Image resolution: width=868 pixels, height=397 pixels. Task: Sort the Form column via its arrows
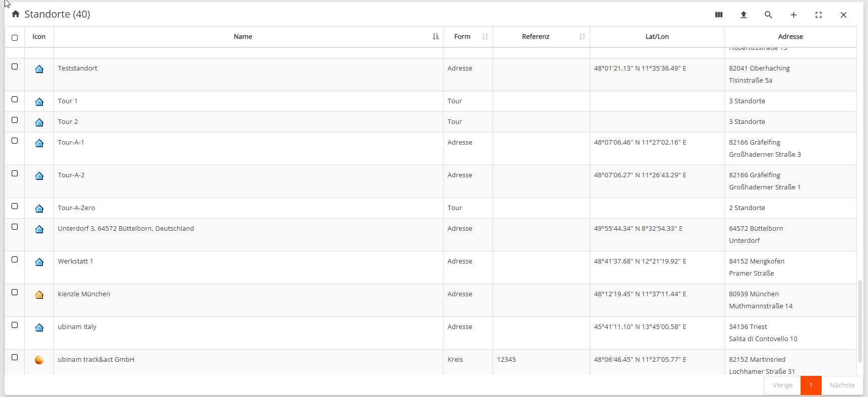click(x=485, y=36)
